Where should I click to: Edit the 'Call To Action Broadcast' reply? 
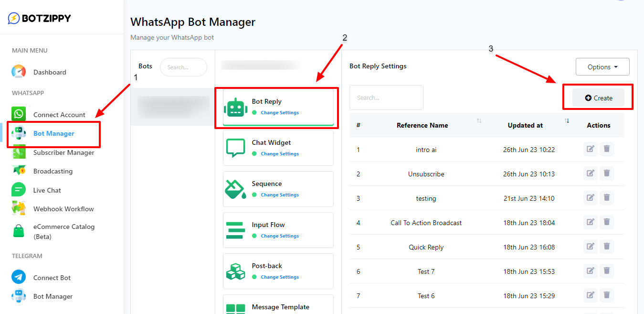[591, 222]
